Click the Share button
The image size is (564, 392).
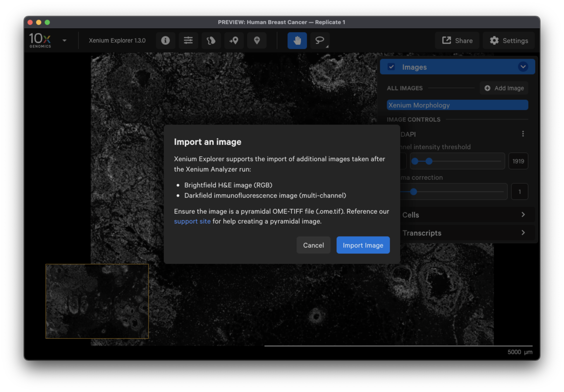click(457, 41)
